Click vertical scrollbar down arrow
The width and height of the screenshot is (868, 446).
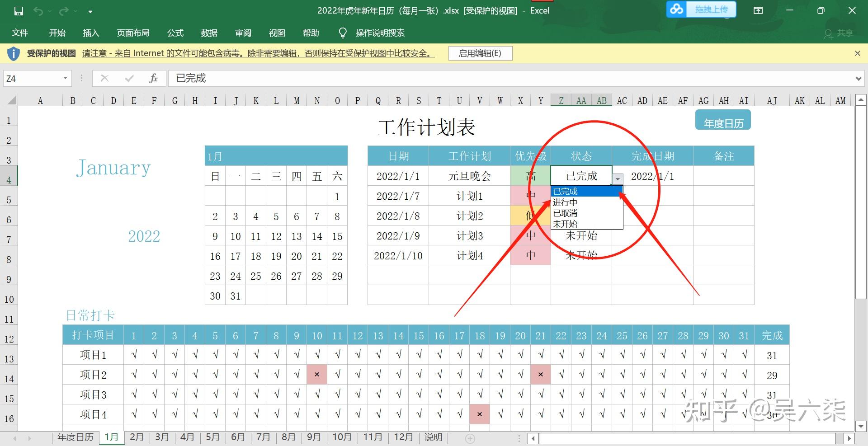(x=860, y=426)
